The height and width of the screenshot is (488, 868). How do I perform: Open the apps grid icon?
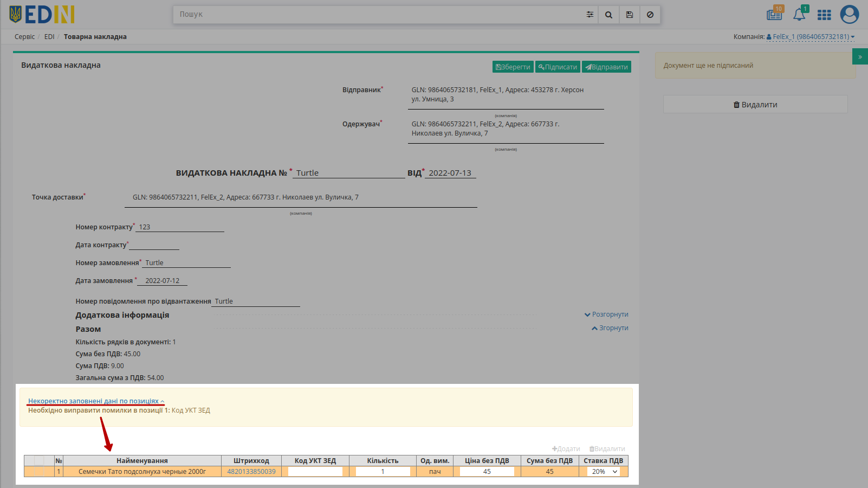pos(824,15)
